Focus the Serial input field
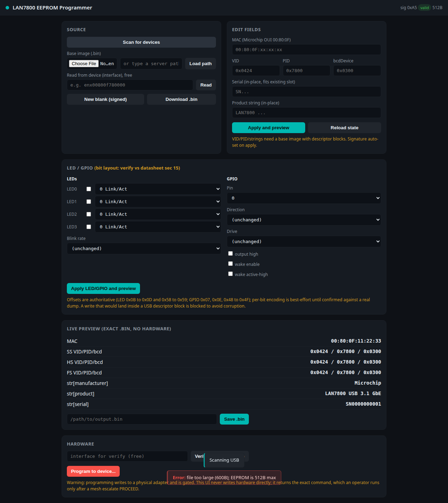This screenshot has width=448, height=503. coord(306,92)
